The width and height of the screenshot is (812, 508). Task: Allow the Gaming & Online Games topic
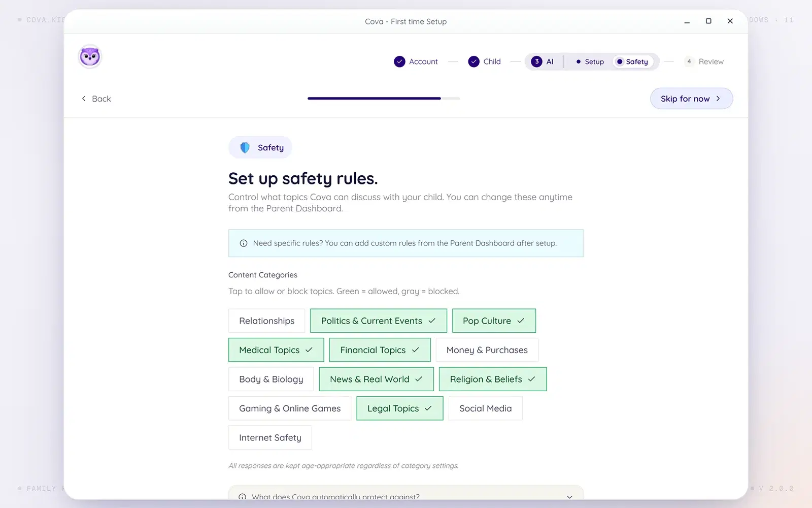point(290,408)
